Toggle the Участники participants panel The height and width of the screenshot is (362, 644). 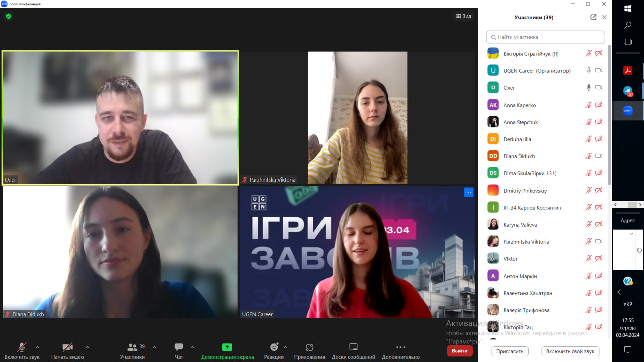132,350
